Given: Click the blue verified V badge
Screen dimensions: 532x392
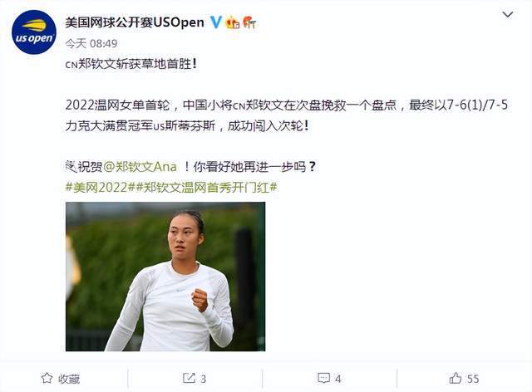Looking at the screenshot, I should pyautogui.click(x=216, y=22).
